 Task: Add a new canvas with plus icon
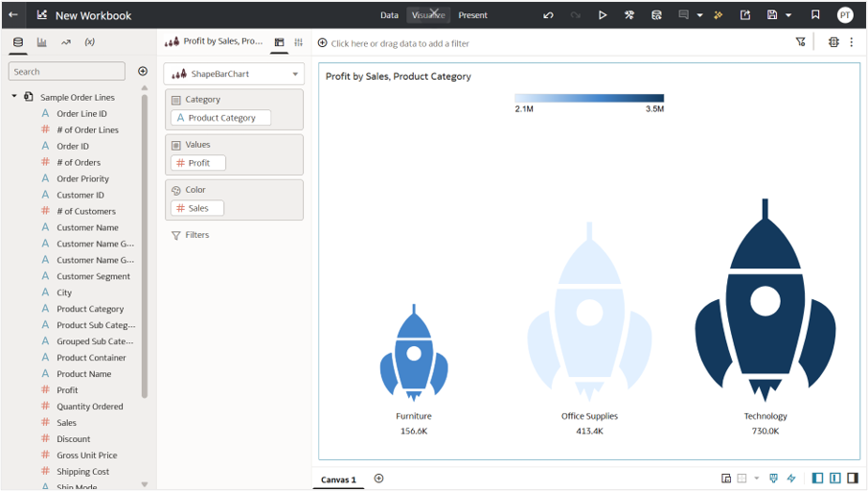(x=378, y=479)
